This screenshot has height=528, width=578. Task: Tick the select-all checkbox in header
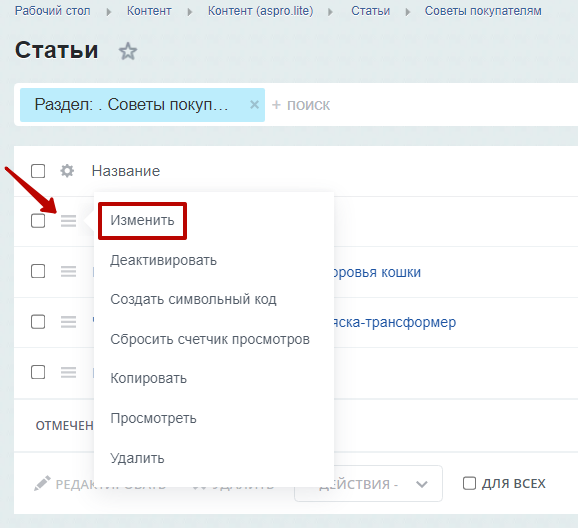click(38, 171)
